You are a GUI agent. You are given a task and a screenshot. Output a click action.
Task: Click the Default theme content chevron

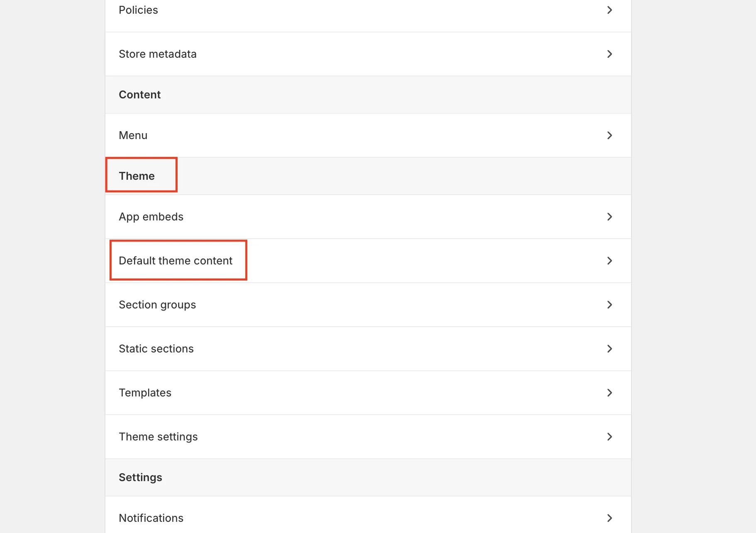[610, 261]
